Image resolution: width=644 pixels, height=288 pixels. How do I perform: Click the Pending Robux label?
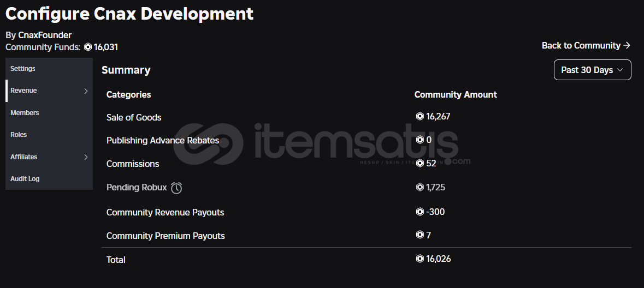137,188
